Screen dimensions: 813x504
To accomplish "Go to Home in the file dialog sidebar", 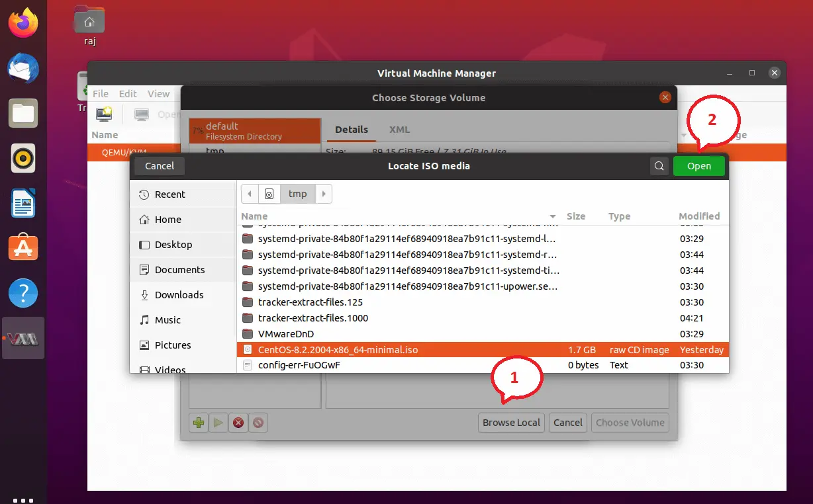I will pyautogui.click(x=183, y=220).
